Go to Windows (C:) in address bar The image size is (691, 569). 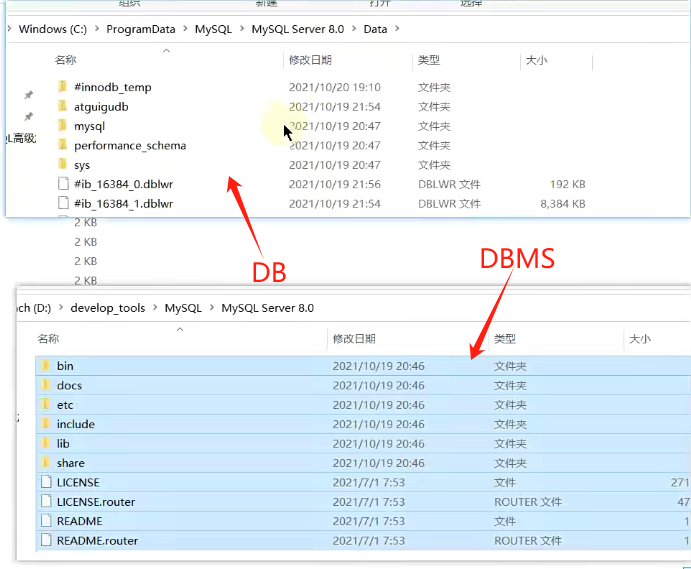coord(53,29)
